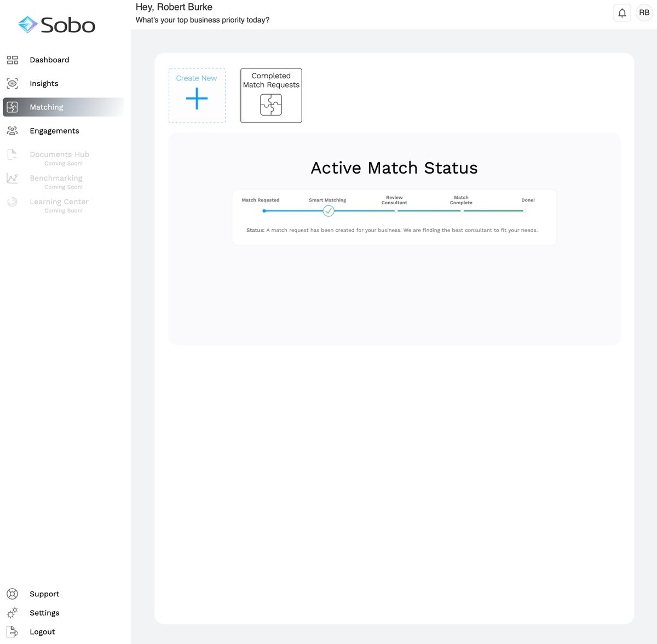This screenshot has height=644, width=657.
Task: Click the Support headset icon
Action: (x=12, y=594)
